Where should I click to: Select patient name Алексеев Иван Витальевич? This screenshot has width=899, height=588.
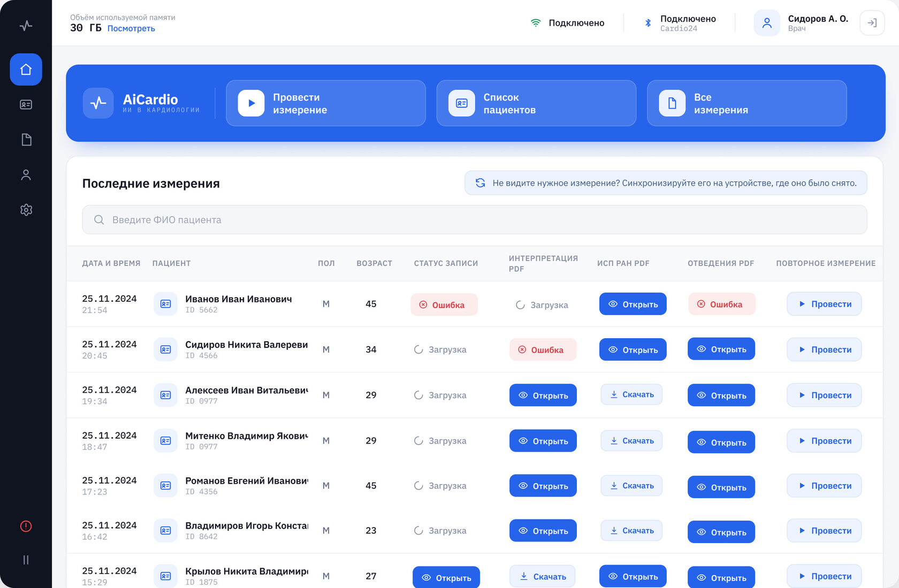[246, 390]
